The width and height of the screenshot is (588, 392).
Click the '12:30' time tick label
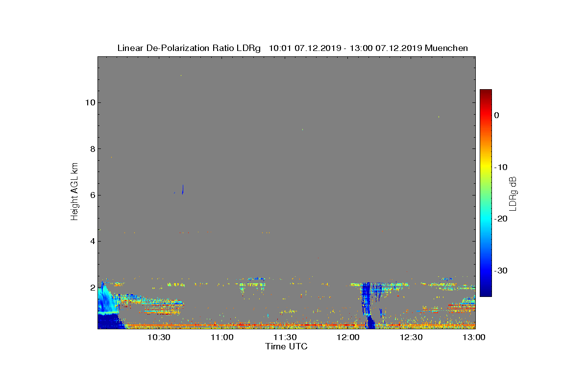point(411,337)
